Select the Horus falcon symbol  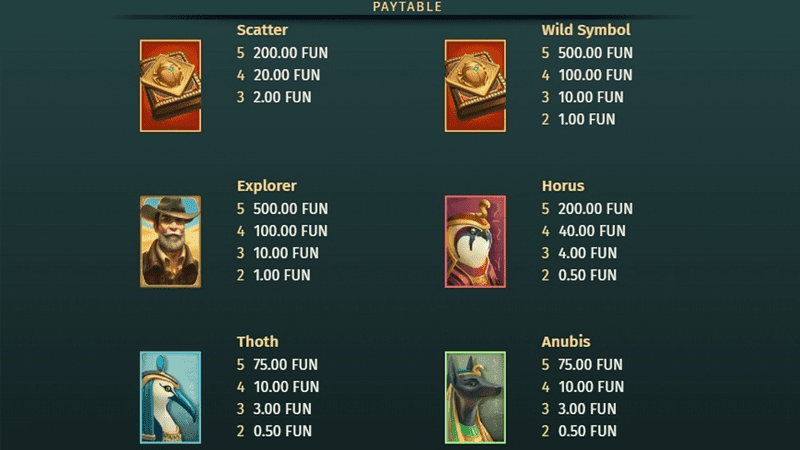click(x=475, y=242)
